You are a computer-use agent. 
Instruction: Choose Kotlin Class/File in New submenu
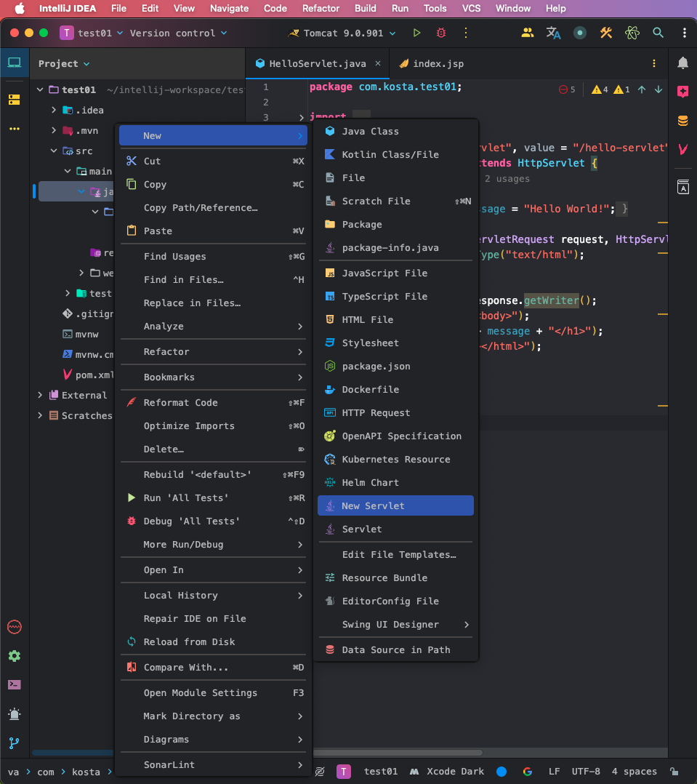click(395, 154)
